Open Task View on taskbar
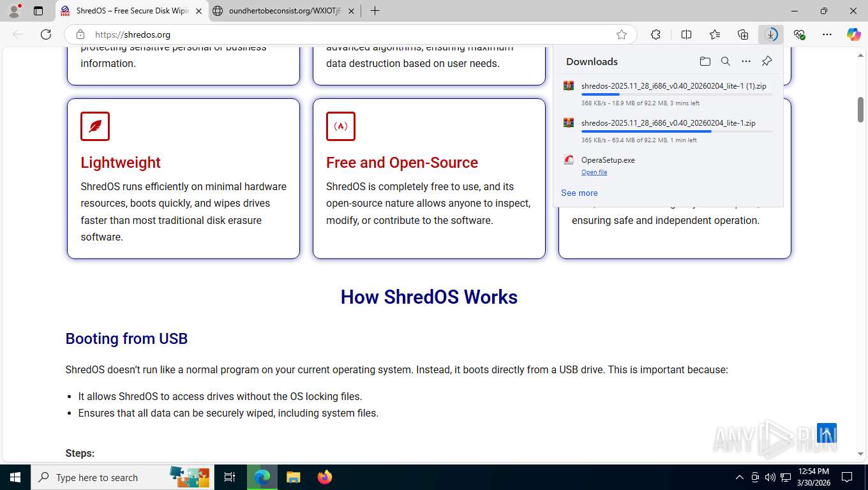The width and height of the screenshot is (868, 490). coord(230,477)
